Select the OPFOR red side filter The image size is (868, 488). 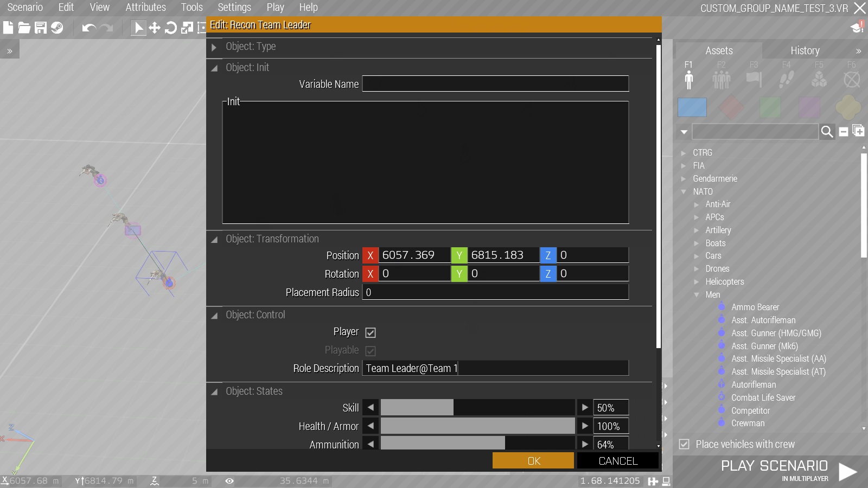click(x=731, y=107)
